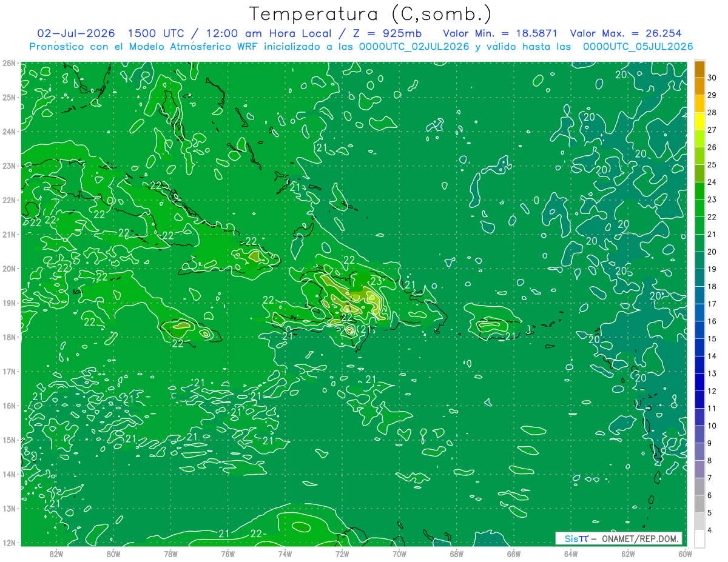Pick the swatch between 20 and 21
728x562 pixels.
point(700,243)
